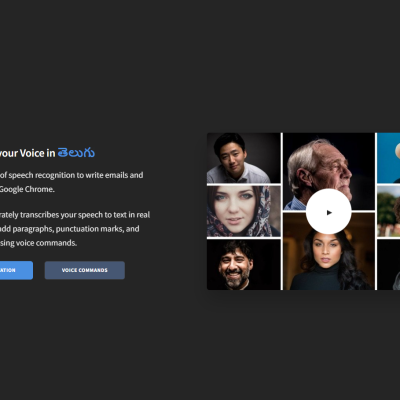Screen dimensions: 400x400
Task: Click the line mentioning speech recognition and emails
Action: click(71, 175)
